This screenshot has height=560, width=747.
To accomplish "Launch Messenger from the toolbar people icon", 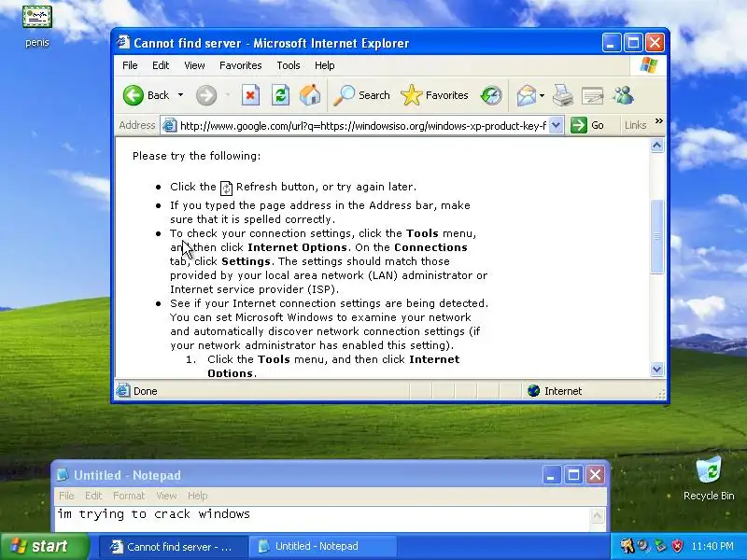I will pyautogui.click(x=623, y=95).
